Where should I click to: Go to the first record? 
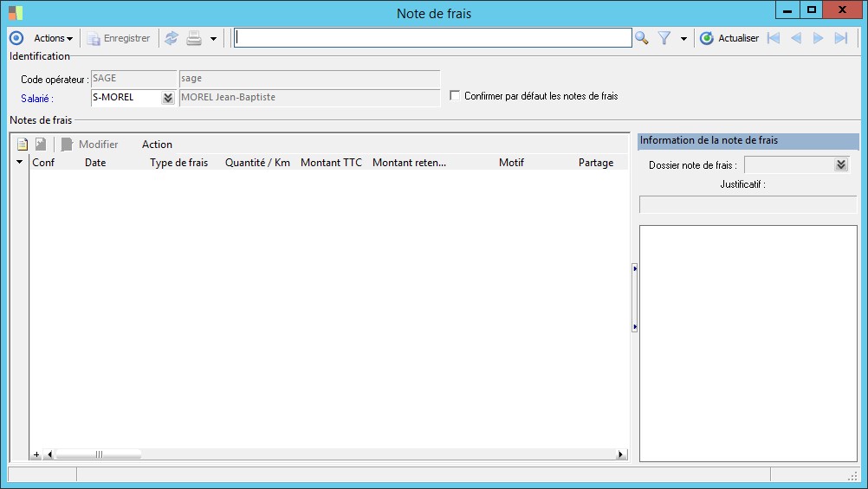tap(774, 38)
